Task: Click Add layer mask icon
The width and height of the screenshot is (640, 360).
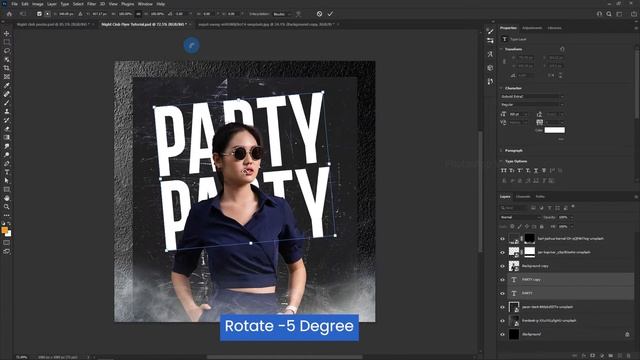Action: coord(593,356)
